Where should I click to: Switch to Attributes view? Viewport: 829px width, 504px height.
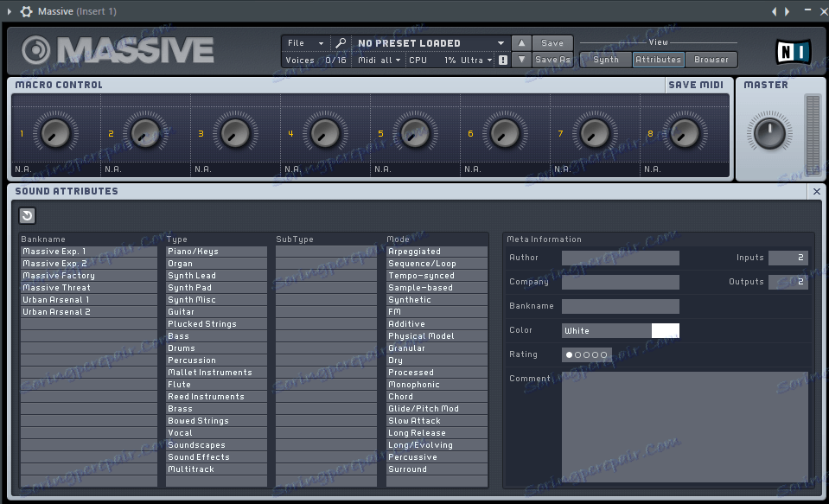tap(658, 60)
